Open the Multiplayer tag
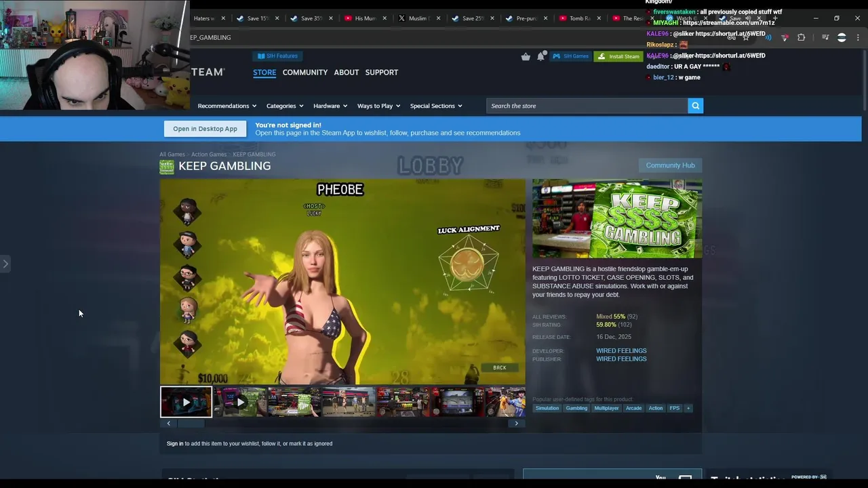 [606, 408]
